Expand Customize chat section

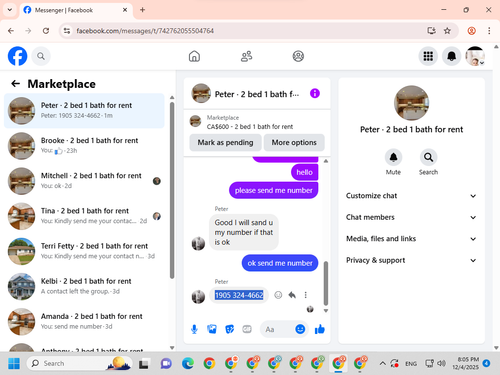[411, 196]
